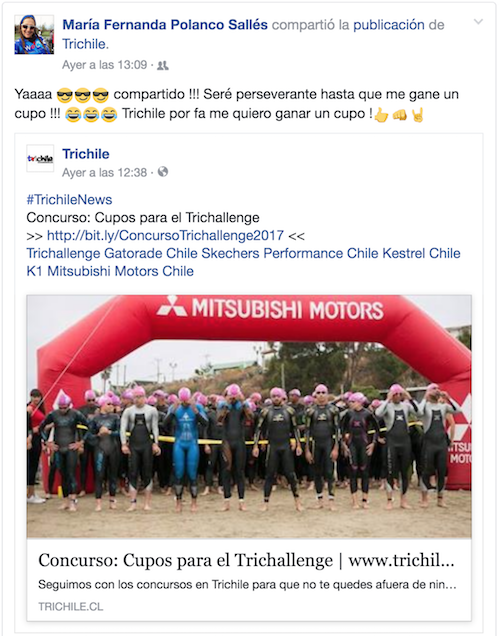Open article title 'Concurso: Cupos para el Trichallenge'
This screenshot has width=500, height=636.
186,560
